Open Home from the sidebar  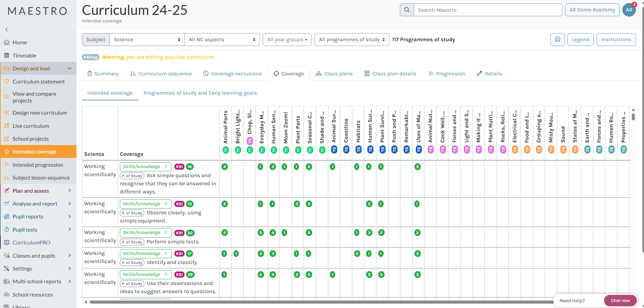pyautogui.click(x=20, y=42)
